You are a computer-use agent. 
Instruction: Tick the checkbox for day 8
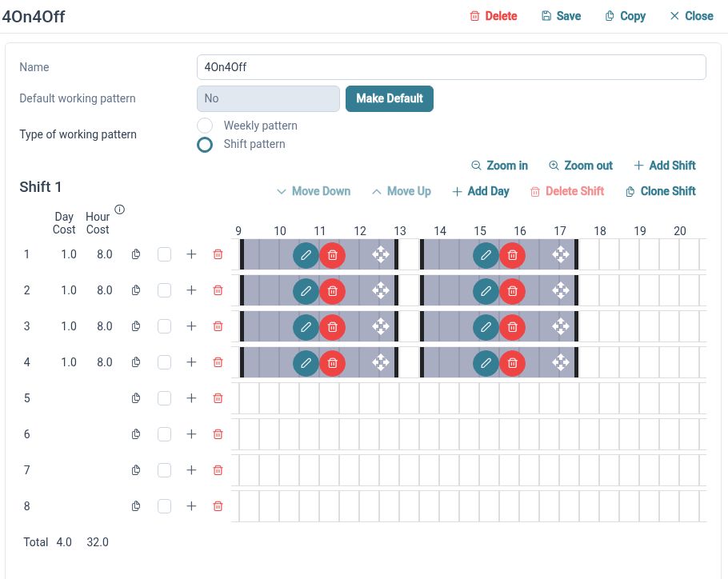point(164,506)
